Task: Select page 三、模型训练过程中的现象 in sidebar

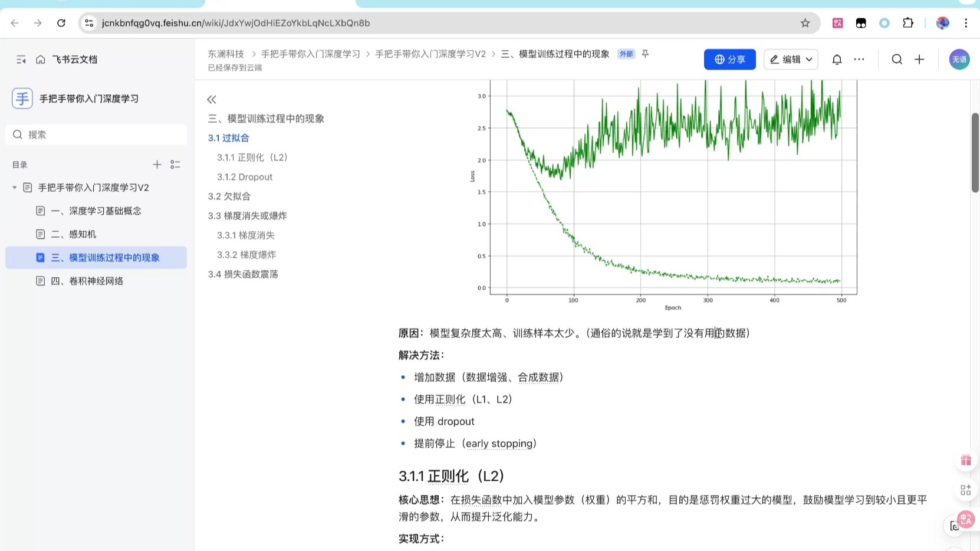Action: coord(96,258)
